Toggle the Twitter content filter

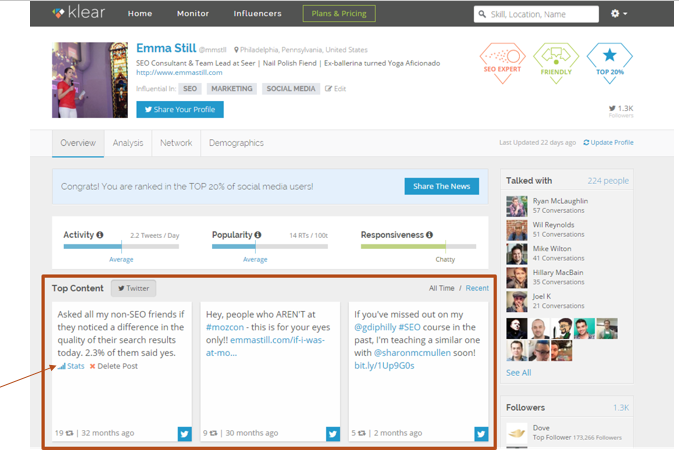pos(132,288)
